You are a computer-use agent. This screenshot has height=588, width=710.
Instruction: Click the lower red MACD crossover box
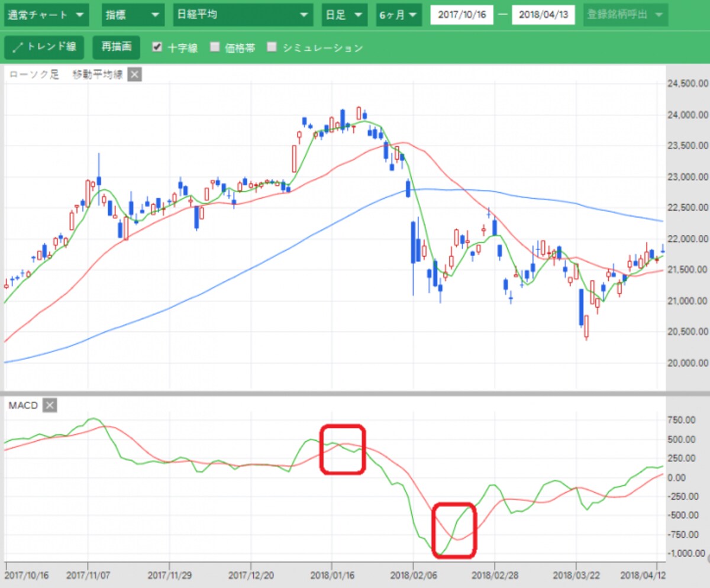coord(454,530)
